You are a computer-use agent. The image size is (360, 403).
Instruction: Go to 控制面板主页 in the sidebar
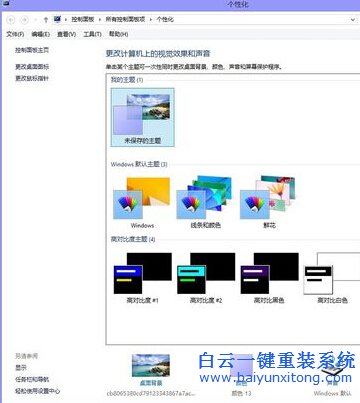pyautogui.click(x=32, y=50)
